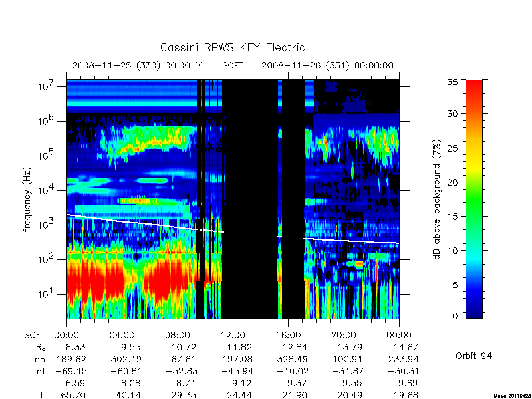
Task: Click Lon value '302.49'
Action: (x=126, y=359)
